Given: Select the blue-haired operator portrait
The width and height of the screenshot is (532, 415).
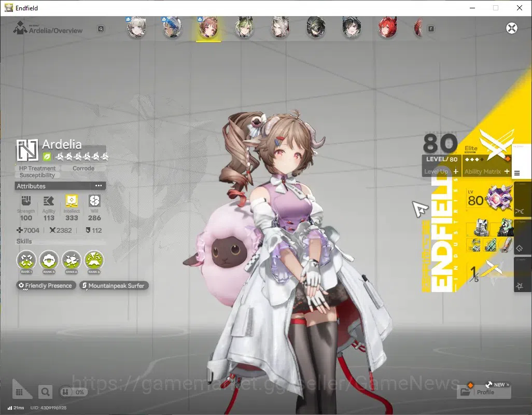Looking at the screenshot, I should coord(173,28).
